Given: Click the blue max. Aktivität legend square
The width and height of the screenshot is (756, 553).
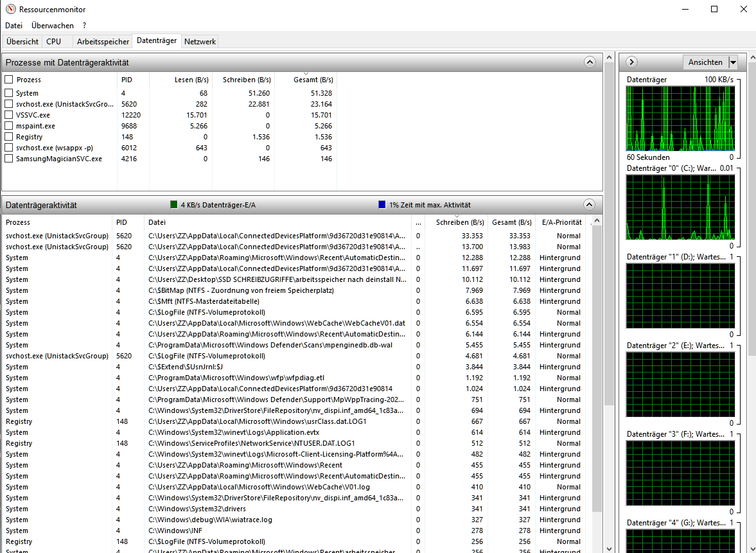Looking at the screenshot, I should point(382,205).
